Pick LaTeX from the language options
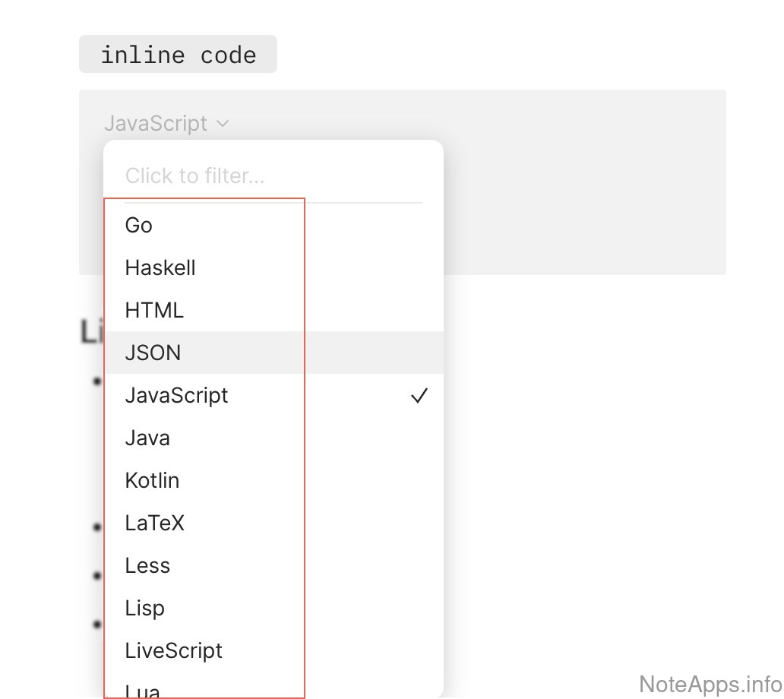784x699 pixels. point(155,523)
